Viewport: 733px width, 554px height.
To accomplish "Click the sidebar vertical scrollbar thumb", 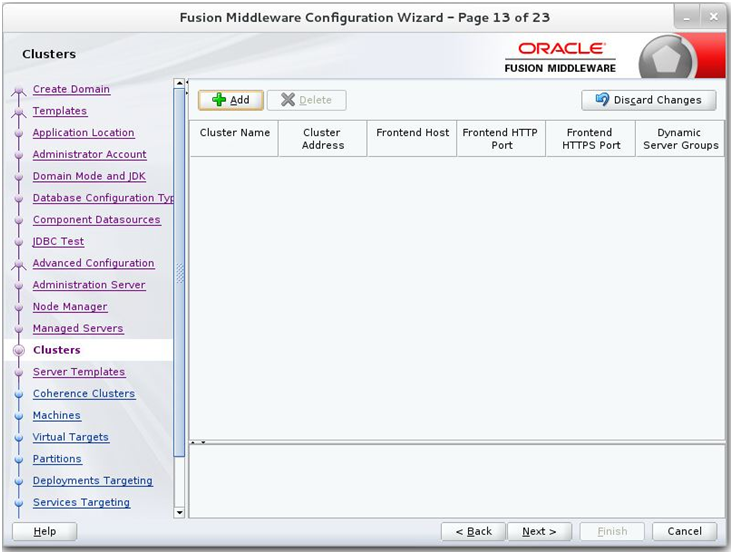I will [x=180, y=273].
